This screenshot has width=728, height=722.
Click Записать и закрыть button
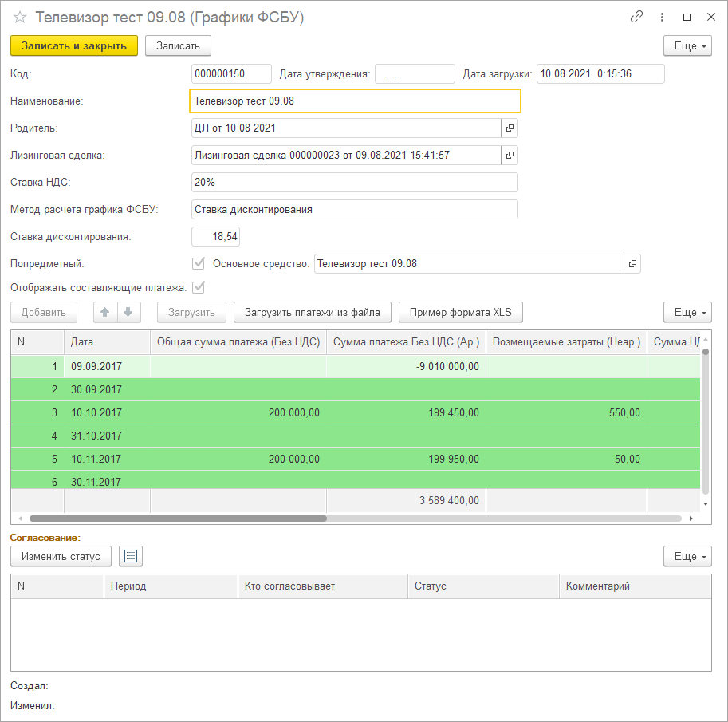(x=74, y=46)
